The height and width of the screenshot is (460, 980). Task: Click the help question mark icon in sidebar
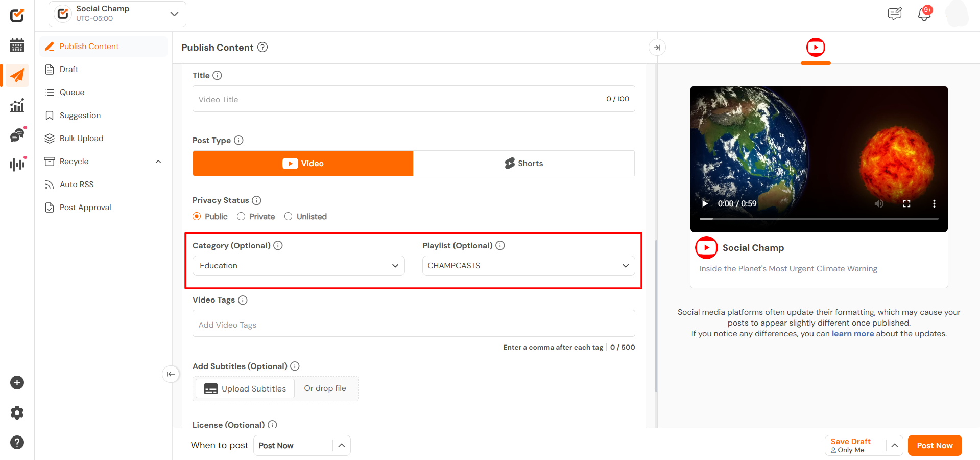(17, 442)
